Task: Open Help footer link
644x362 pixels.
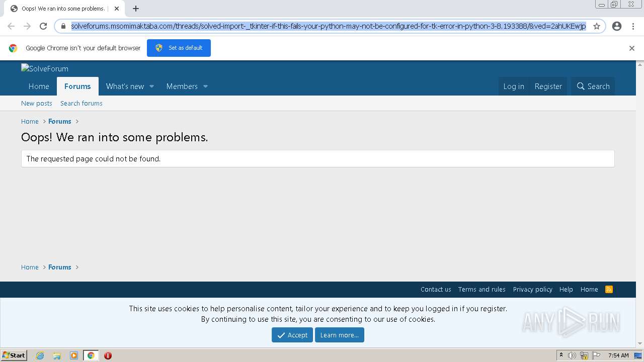Action: (x=566, y=289)
